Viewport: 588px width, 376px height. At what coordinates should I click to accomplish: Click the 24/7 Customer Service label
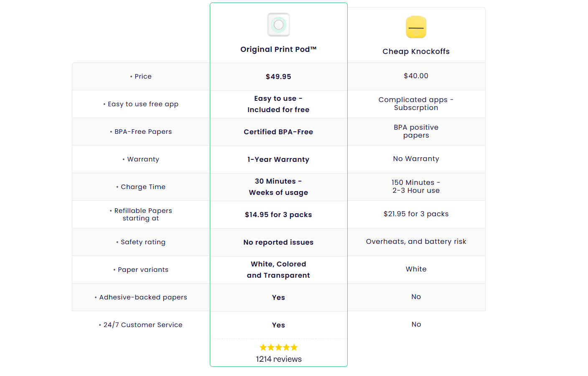click(143, 325)
